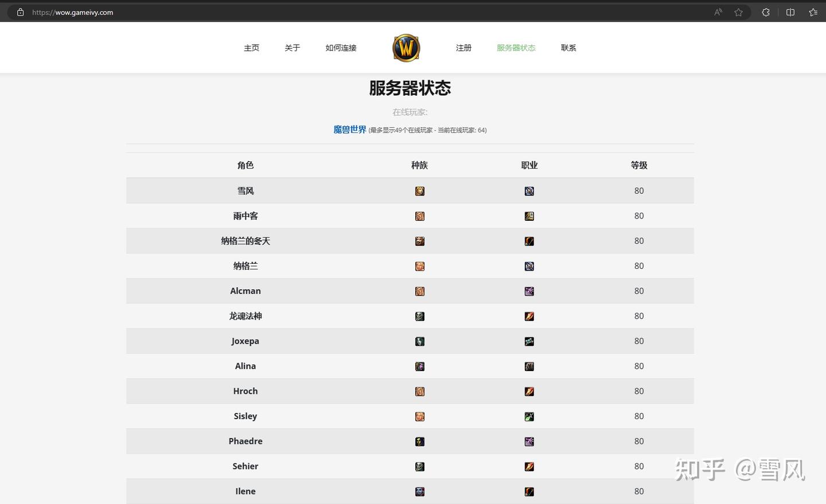
Task: Open the 主页 home menu item
Action: click(x=251, y=48)
